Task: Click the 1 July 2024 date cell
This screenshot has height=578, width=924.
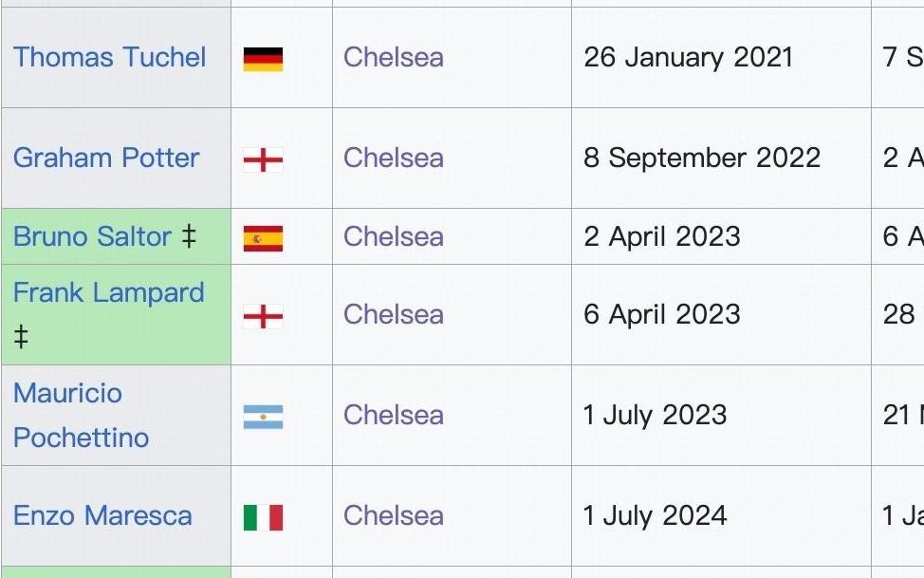Action: 655,515
